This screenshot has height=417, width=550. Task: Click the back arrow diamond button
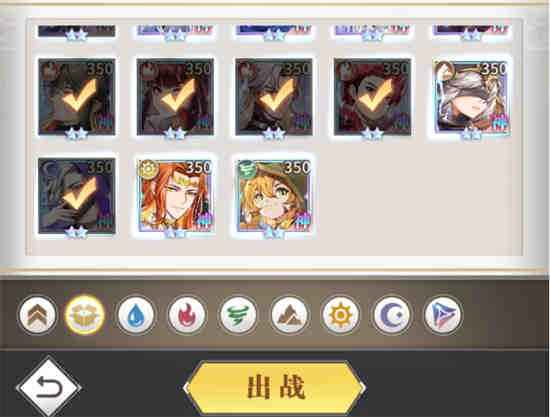click(48, 388)
